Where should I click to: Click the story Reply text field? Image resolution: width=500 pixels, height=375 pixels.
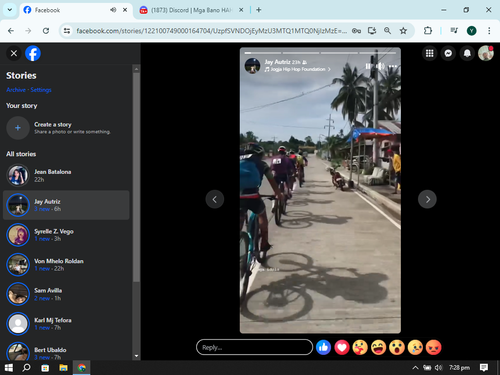[x=254, y=347]
